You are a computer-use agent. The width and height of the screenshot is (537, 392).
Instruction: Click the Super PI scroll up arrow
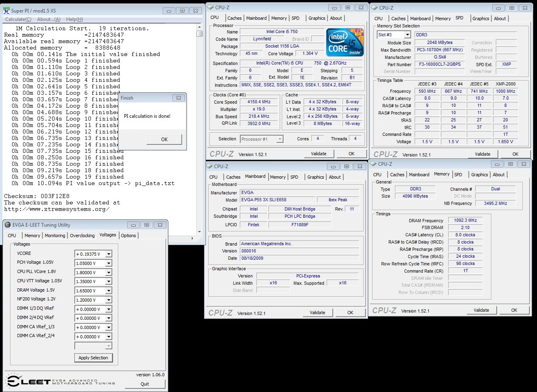pyautogui.click(x=199, y=27)
